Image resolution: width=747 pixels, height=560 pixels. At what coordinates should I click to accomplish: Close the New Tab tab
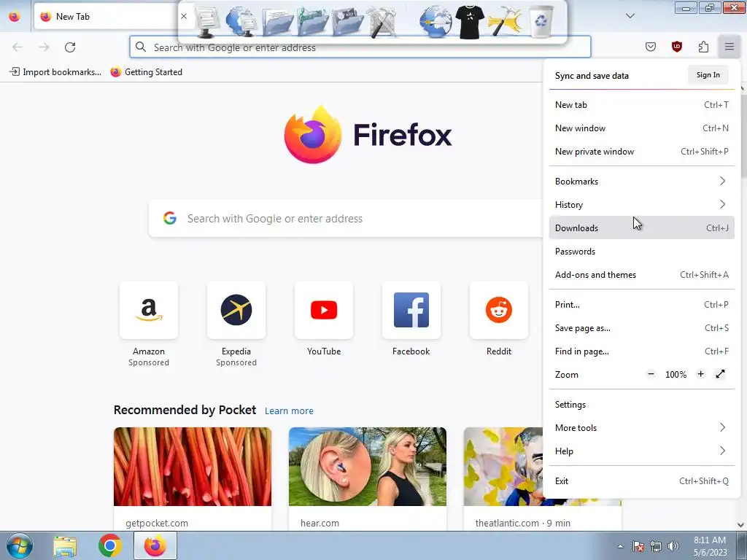(x=183, y=16)
